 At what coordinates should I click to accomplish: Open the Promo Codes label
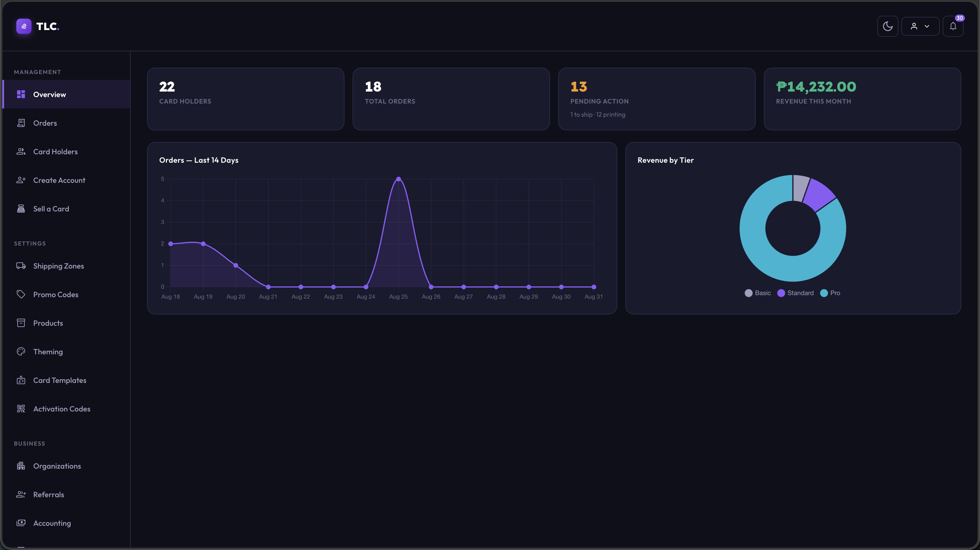pyautogui.click(x=55, y=295)
